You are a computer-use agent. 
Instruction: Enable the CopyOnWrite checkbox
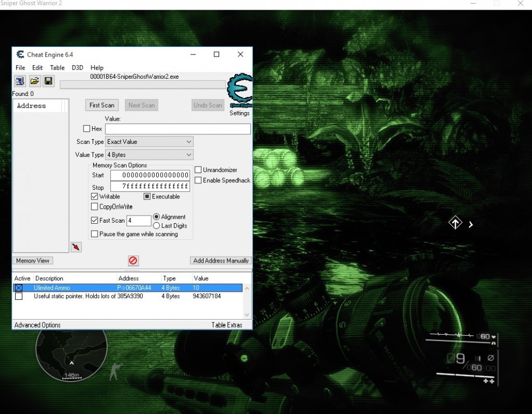tap(95, 206)
